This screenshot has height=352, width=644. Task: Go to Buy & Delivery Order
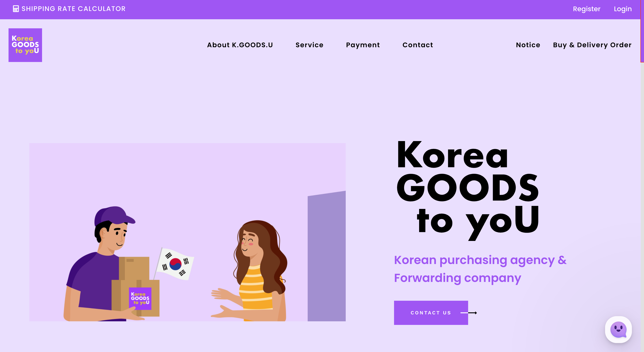(x=592, y=45)
